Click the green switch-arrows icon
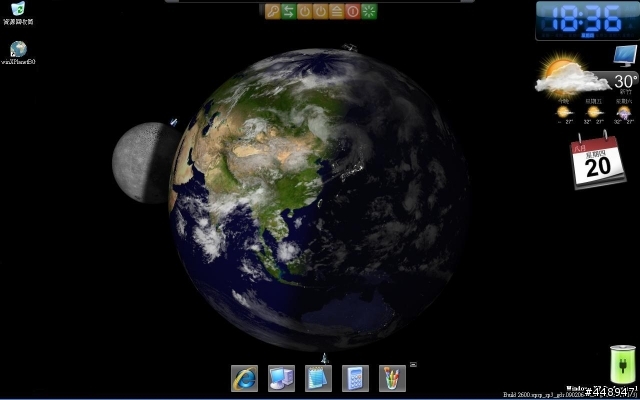The height and width of the screenshot is (400, 640). pyautogui.click(x=289, y=12)
